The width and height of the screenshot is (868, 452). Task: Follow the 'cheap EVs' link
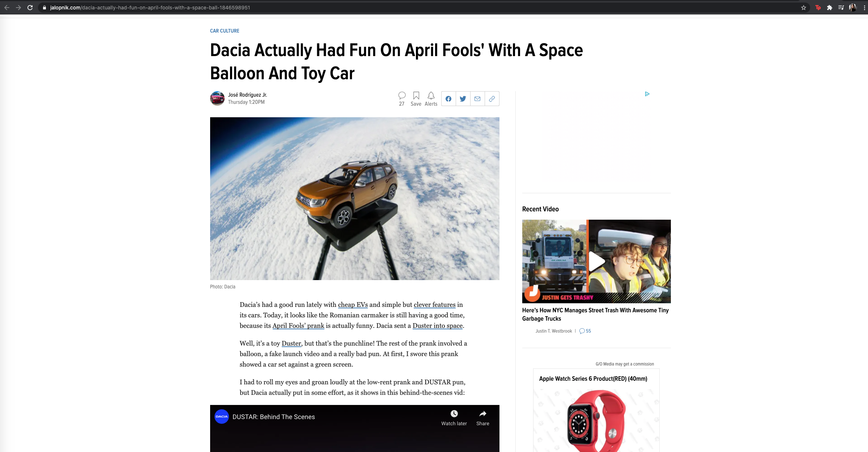353,305
